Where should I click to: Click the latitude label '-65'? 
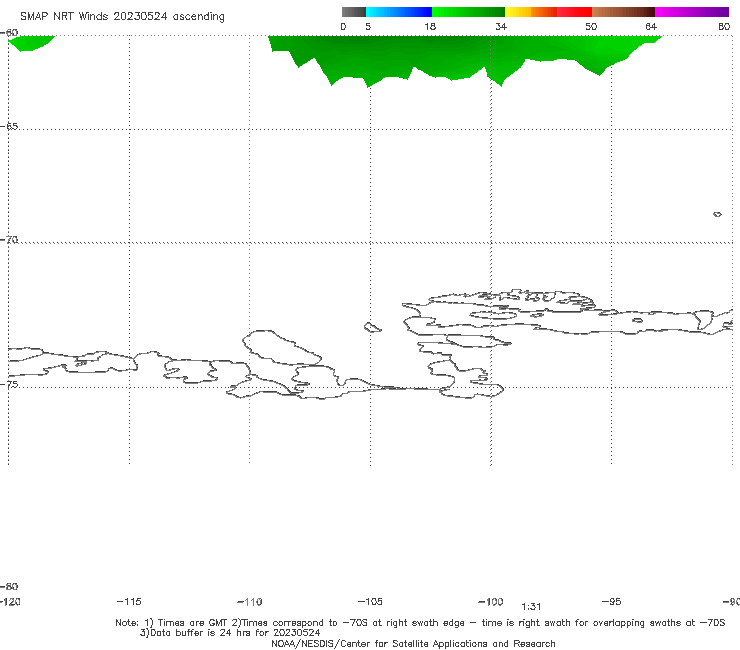9,127
